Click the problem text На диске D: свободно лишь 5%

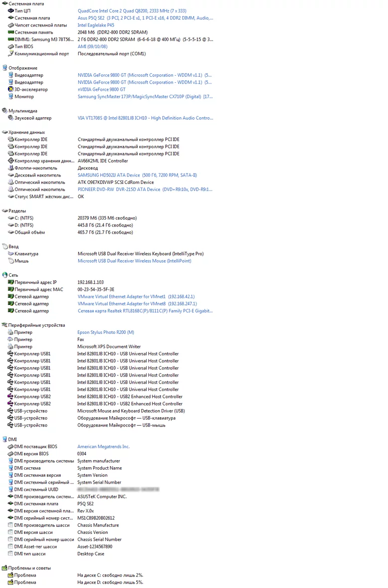tap(110, 582)
